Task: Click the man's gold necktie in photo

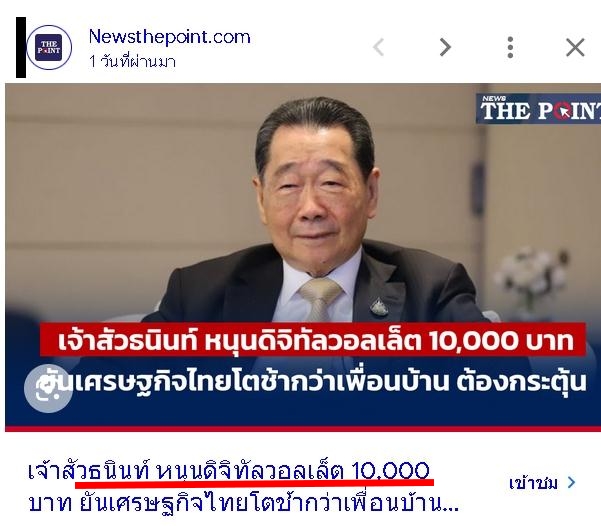Action: click(319, 300)
